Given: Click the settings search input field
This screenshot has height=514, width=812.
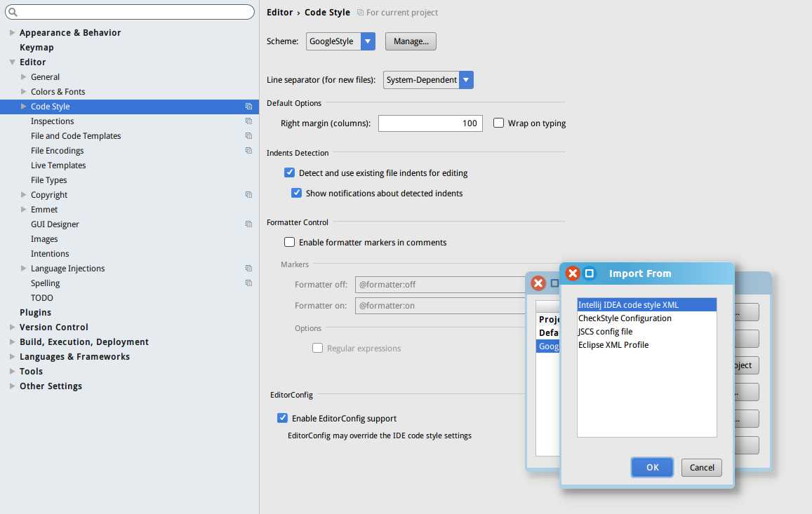Looking at the screenshot, I should [x=129, y=12].
